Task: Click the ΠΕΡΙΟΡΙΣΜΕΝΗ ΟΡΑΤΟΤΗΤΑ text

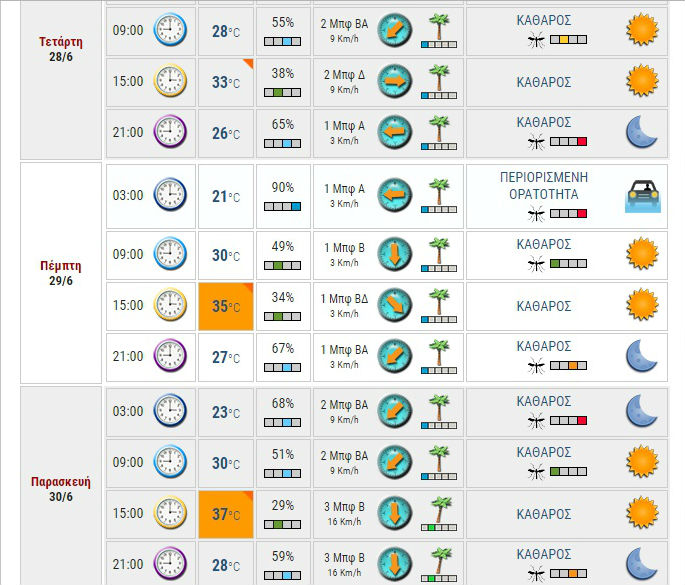Action: tap(544, 185)
